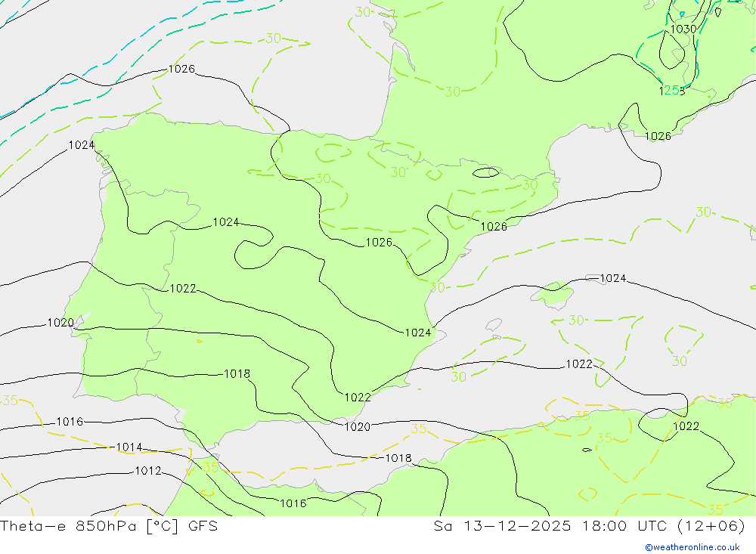Click the 1014 isobar label
756x554 pixels.
pyautogui.click(x=129, y=447)
